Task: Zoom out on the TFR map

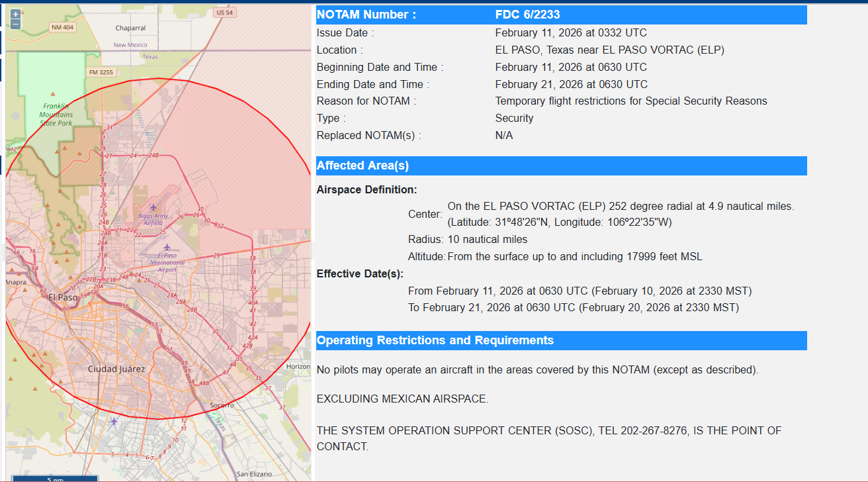Action: point(15,24)
